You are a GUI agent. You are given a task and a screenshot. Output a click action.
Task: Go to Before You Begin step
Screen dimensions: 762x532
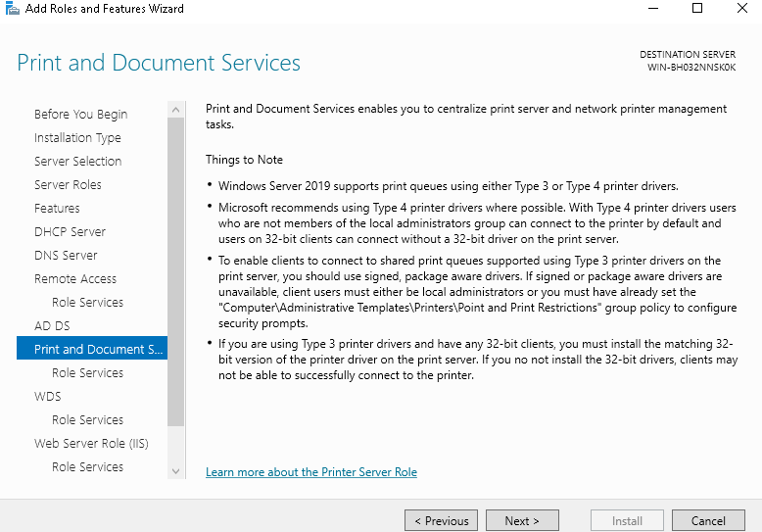(x=80, y=115)
